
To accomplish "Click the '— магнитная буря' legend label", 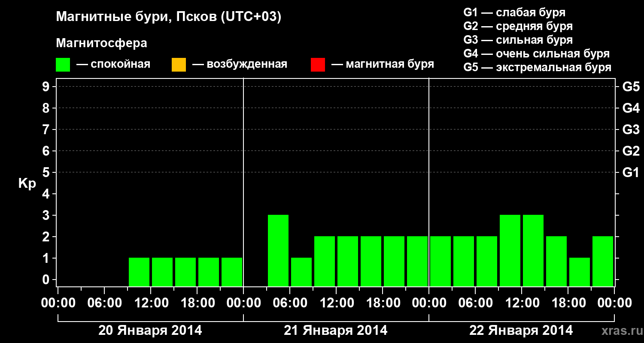I will click(383, 65).
